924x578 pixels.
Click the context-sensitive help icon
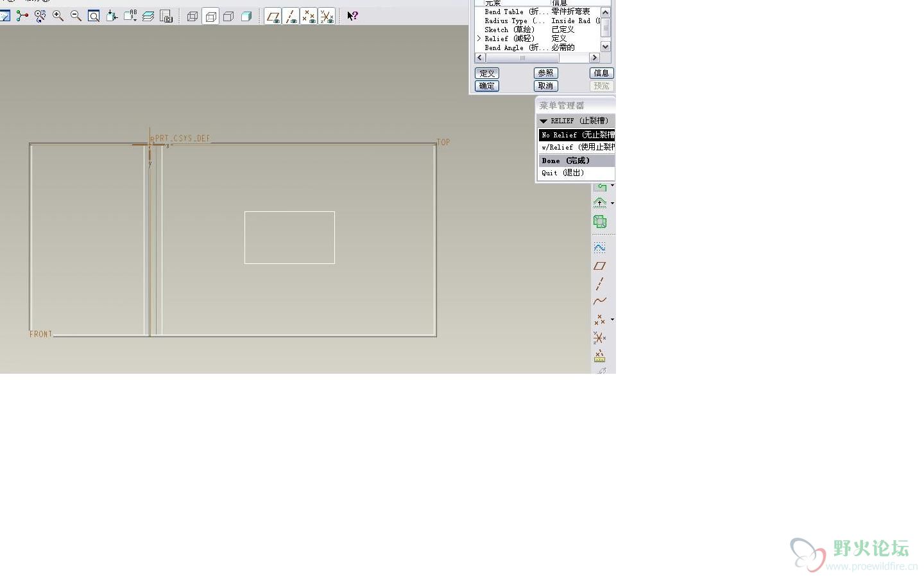[352, 16]
